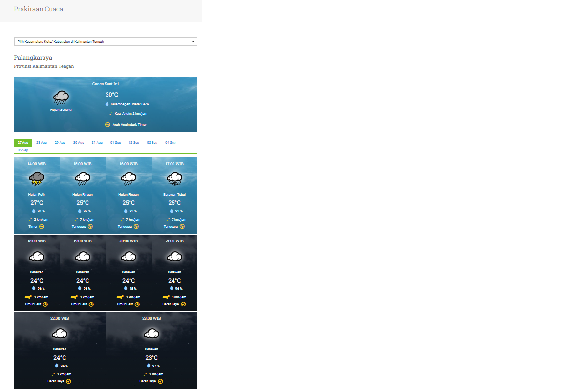Show the 02 Sep forecast tab

click(134, 143)
